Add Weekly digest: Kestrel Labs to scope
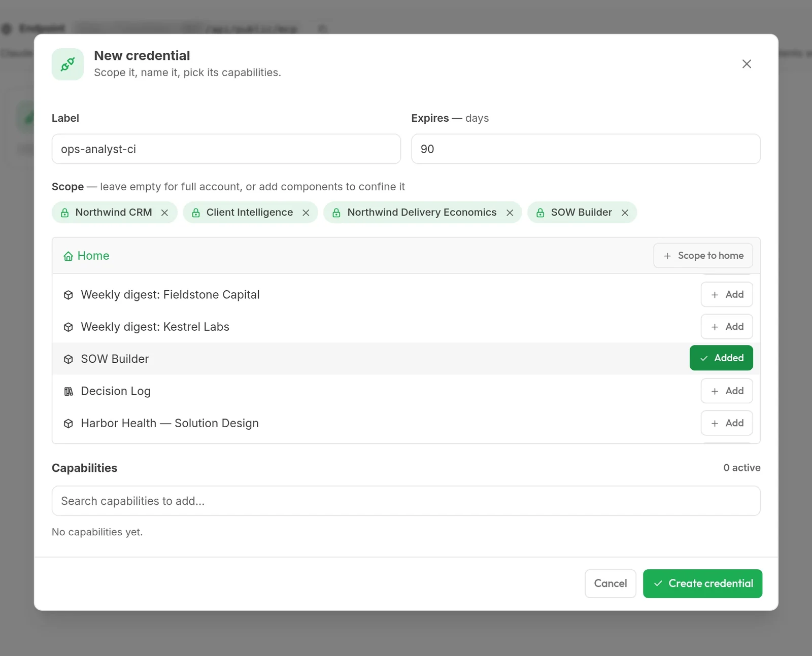 (727, 326)
